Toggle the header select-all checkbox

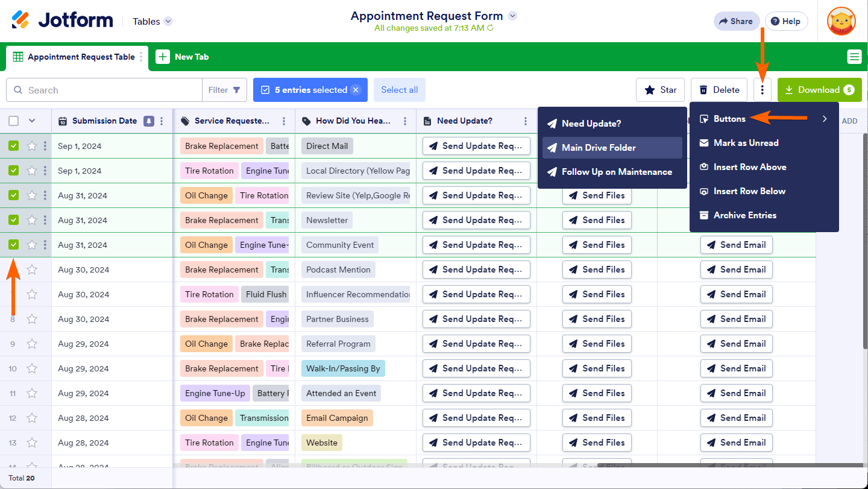14,121
